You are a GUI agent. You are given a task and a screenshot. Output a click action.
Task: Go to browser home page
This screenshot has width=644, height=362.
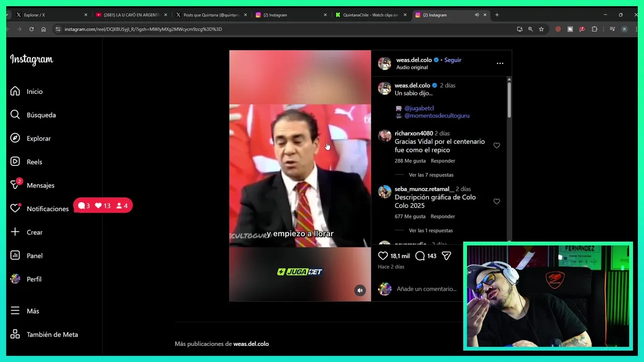point(43,29)
